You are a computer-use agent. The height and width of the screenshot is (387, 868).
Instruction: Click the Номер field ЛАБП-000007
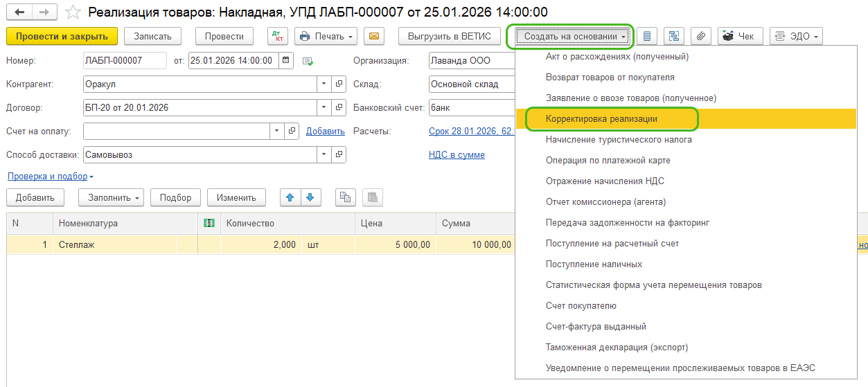[125, 60]
